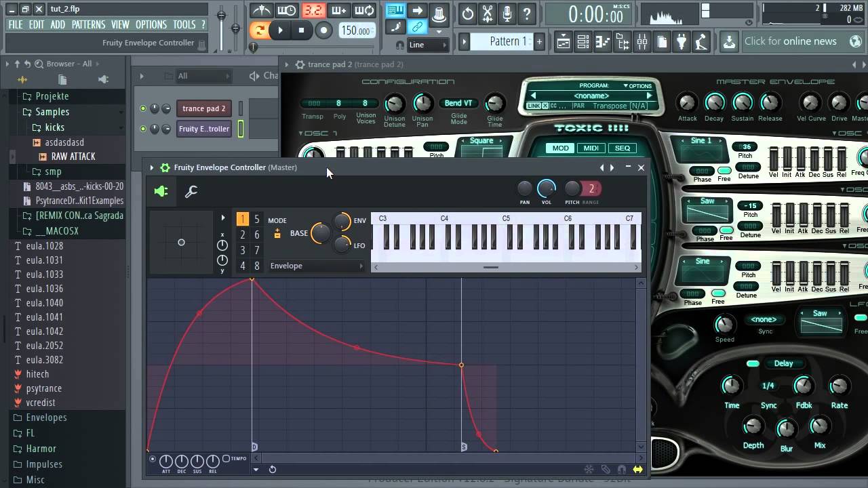Viewport: 868px width, 488px height.
Task: Toggle the link icon in the toolbar
Action: point(418,28)
